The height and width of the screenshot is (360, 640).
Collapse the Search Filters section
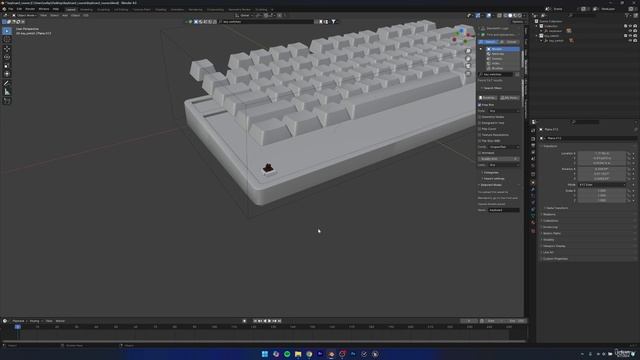[x=492, y=88]
